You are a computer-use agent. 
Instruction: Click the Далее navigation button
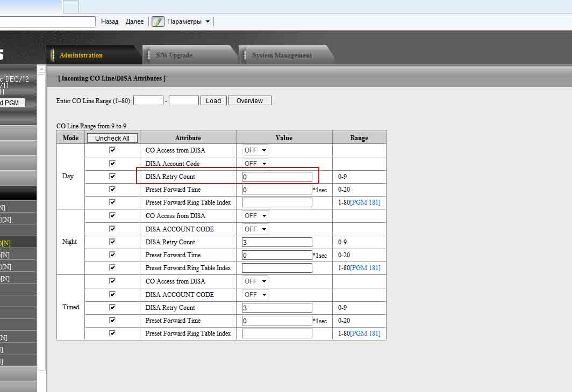pyautogui.click(x=134, y=21)
